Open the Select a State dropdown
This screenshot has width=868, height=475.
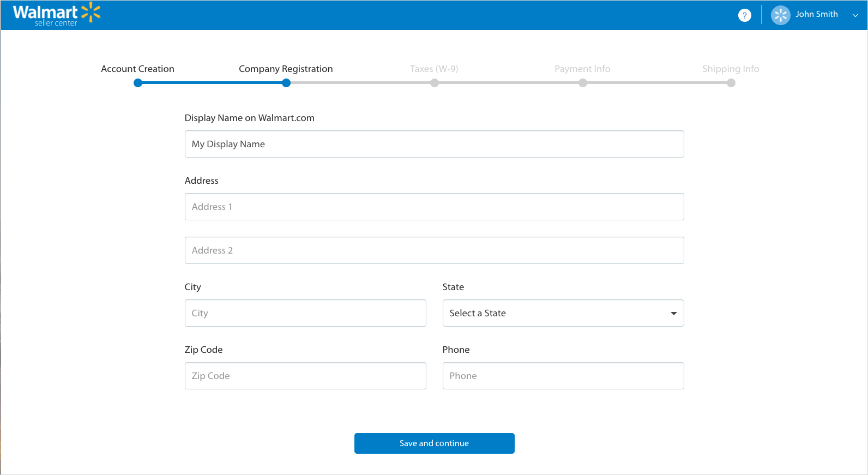tap(563, 313)
